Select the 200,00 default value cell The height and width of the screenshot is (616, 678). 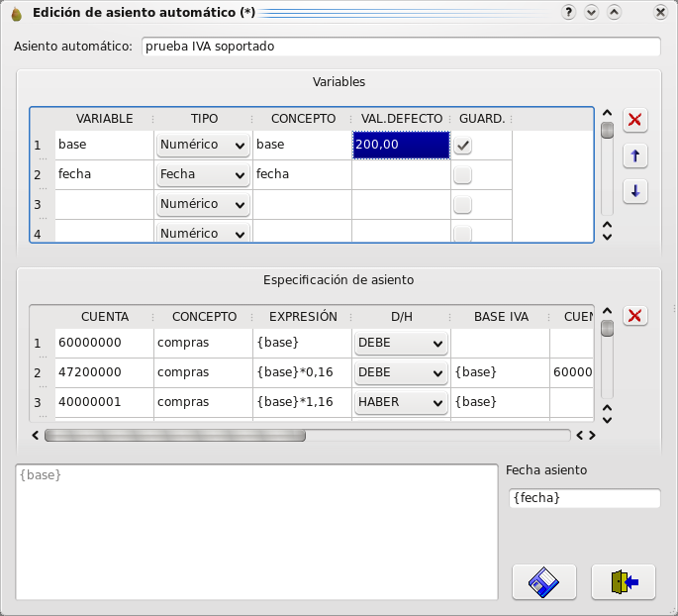[401, 145]
